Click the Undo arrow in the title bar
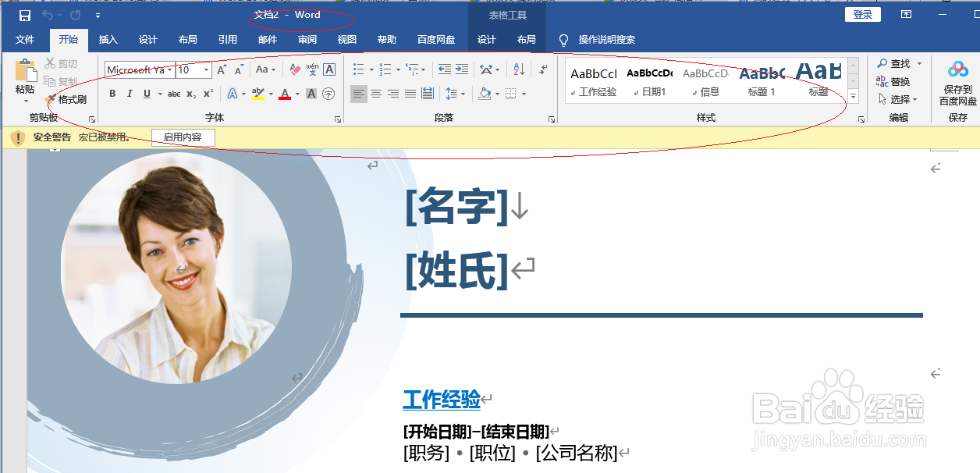The image size is (980, 473). click(x=48, y=16)
